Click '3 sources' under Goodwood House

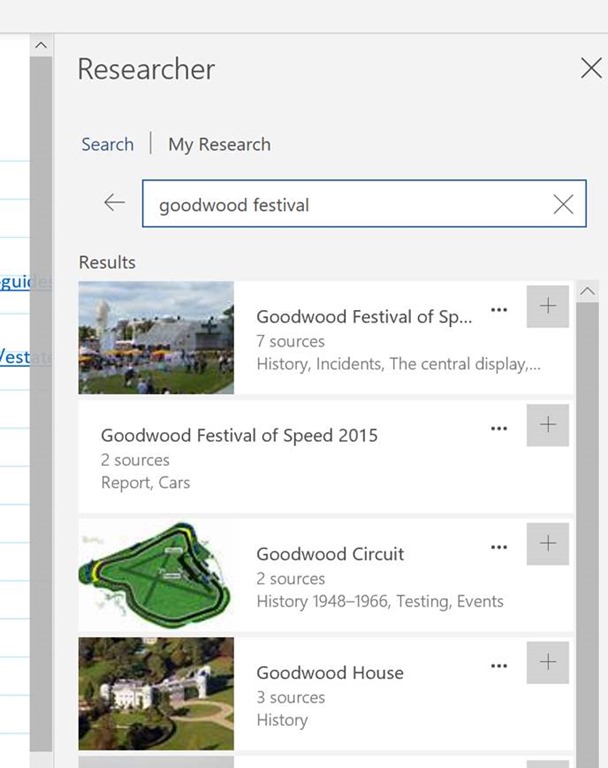pos(291,697)
